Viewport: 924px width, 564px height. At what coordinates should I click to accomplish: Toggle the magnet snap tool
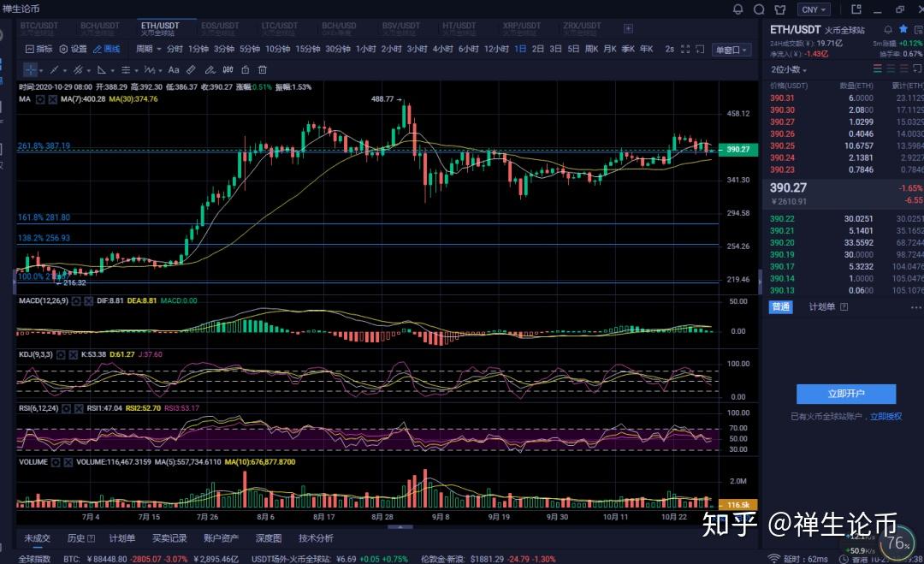tap(228, 70)
